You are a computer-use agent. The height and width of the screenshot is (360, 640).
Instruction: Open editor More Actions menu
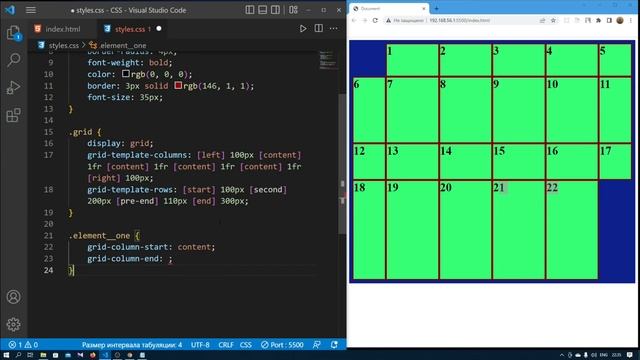click(333, 29)
